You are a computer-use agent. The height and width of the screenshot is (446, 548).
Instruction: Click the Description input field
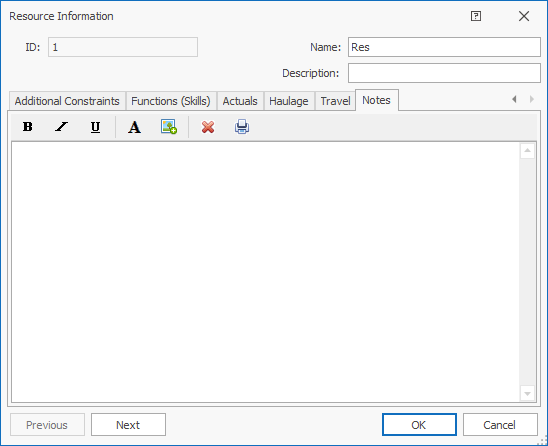tap(444, 73)
